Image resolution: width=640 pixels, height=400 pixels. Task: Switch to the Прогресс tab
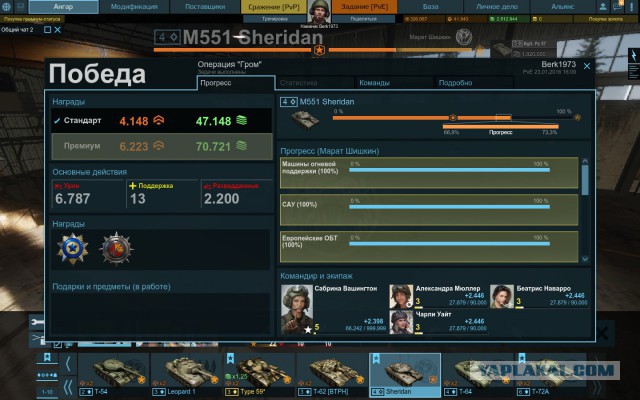click(236, 83)
